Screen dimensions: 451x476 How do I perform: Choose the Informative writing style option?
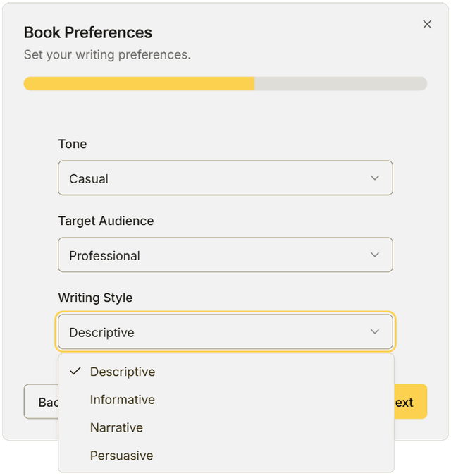pyautogui.click(x=123, y=400)
